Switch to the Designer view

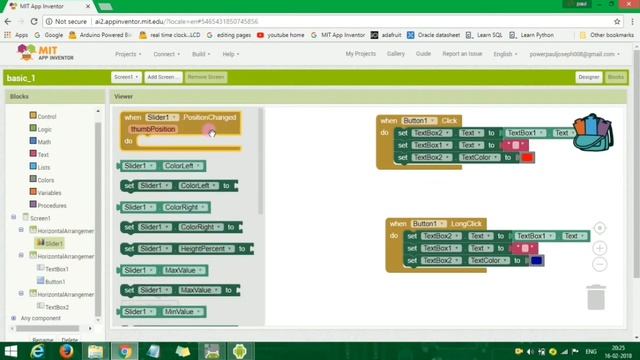(x=589, y=77)
